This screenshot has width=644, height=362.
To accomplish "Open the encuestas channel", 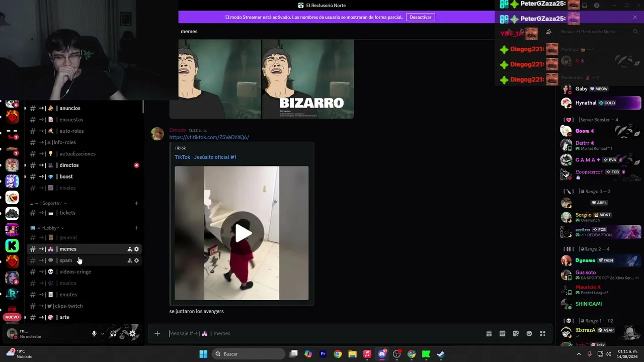I will tap(84, 120).
